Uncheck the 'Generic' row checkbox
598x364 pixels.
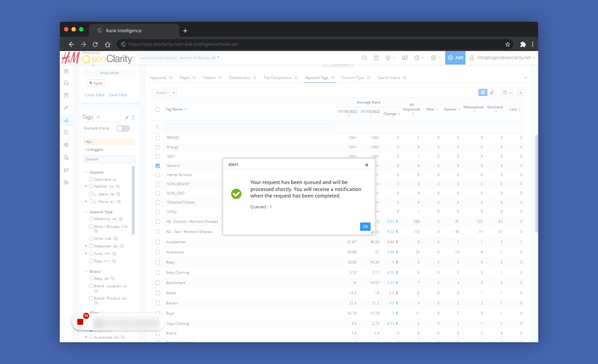coord(158,166)
